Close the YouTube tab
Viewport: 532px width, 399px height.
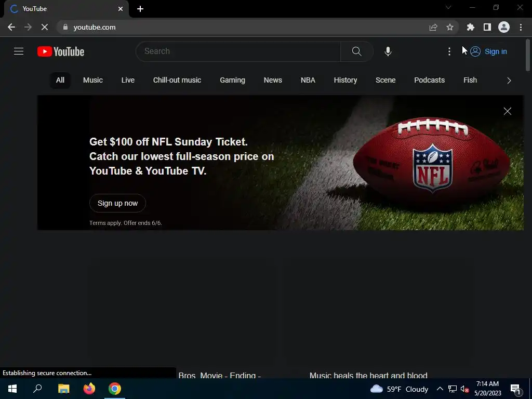pos(121,9)
